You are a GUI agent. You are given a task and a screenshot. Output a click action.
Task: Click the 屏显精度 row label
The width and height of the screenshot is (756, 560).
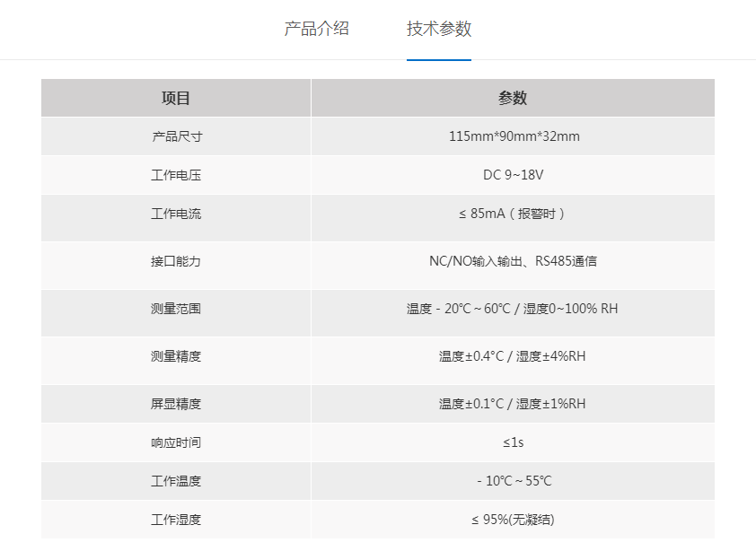pyautogui.click(x=176, y=404)
